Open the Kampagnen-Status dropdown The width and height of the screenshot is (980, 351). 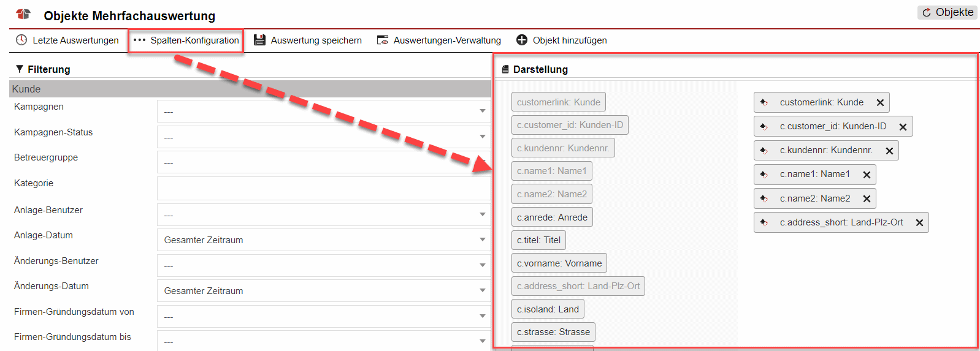(323, 137)
